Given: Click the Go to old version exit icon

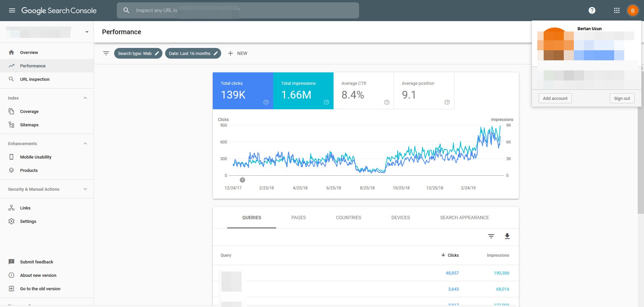Looking at the screenshot, I should click(x=11, y=289).
